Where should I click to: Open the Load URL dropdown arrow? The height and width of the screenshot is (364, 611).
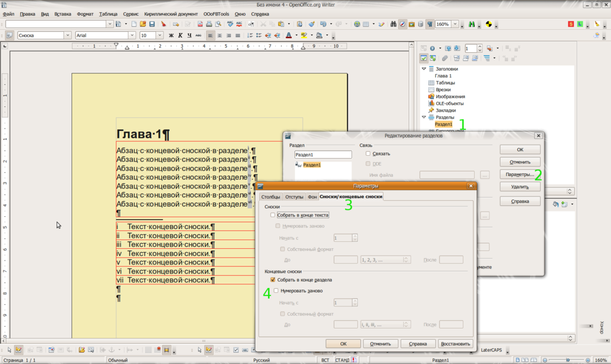coord(110,24)
